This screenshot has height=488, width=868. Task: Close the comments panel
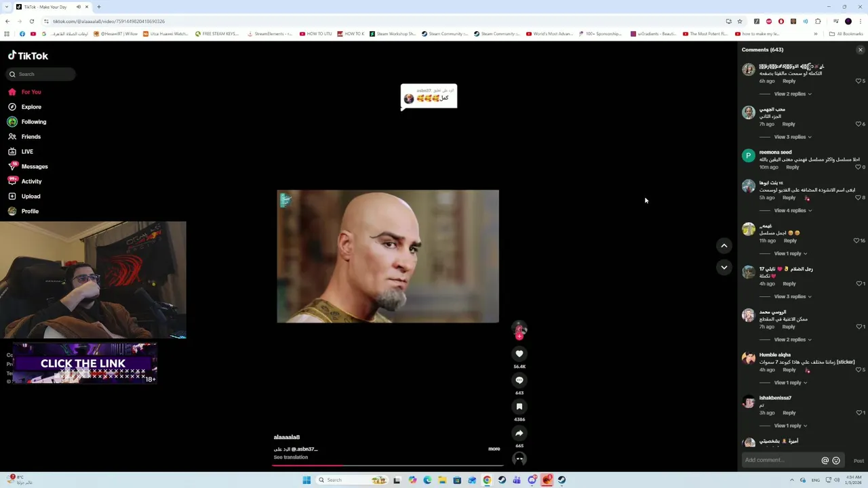[861, 49]
